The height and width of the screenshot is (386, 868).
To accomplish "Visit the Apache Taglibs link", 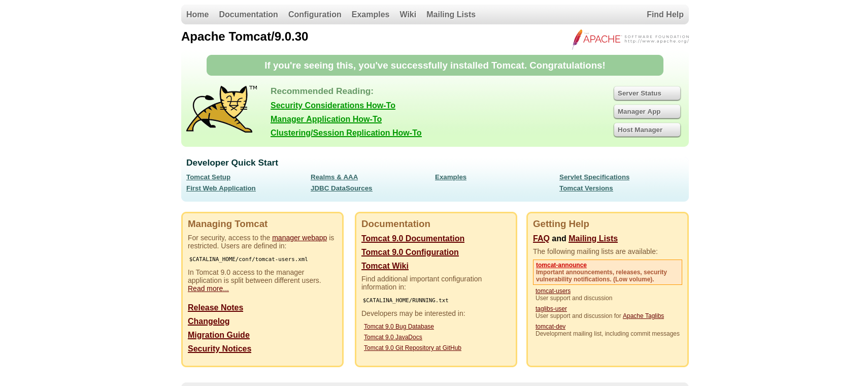I will [643, 316].
